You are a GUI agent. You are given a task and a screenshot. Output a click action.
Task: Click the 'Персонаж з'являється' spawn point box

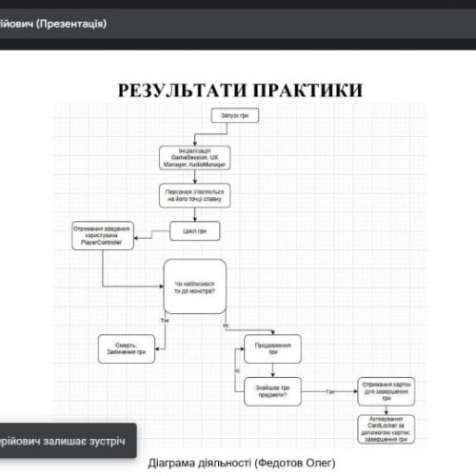[194, 195]
